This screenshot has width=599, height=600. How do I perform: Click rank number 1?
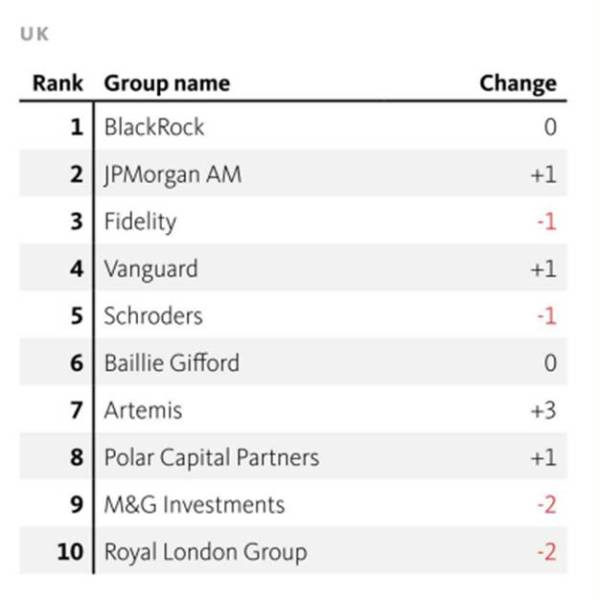coord(77,127)
